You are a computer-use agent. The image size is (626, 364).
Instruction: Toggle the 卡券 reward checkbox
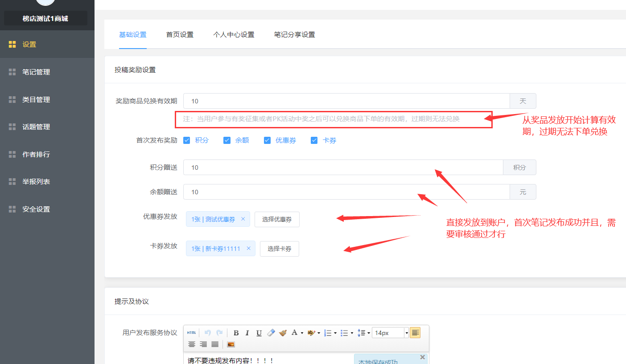(x=314, y=140)
